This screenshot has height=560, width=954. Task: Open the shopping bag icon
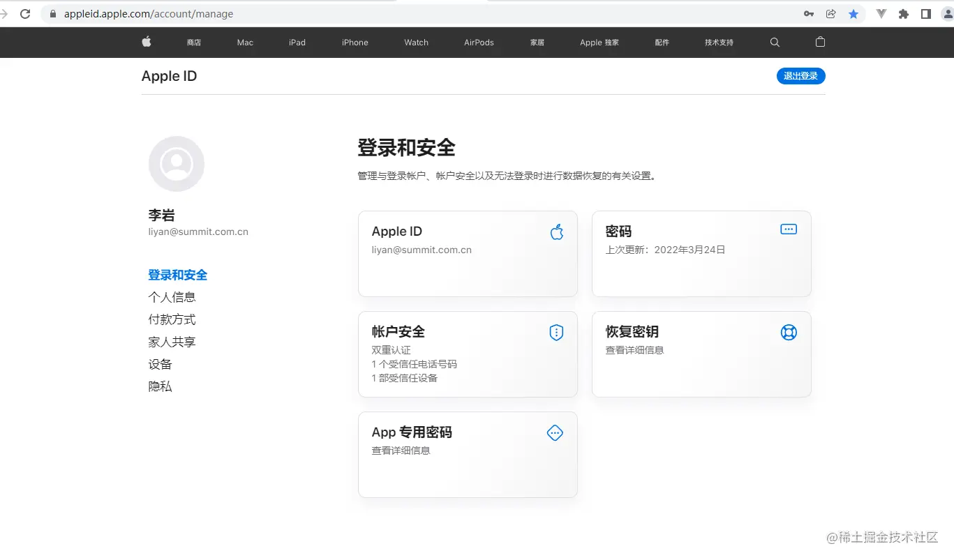[820, 42]
